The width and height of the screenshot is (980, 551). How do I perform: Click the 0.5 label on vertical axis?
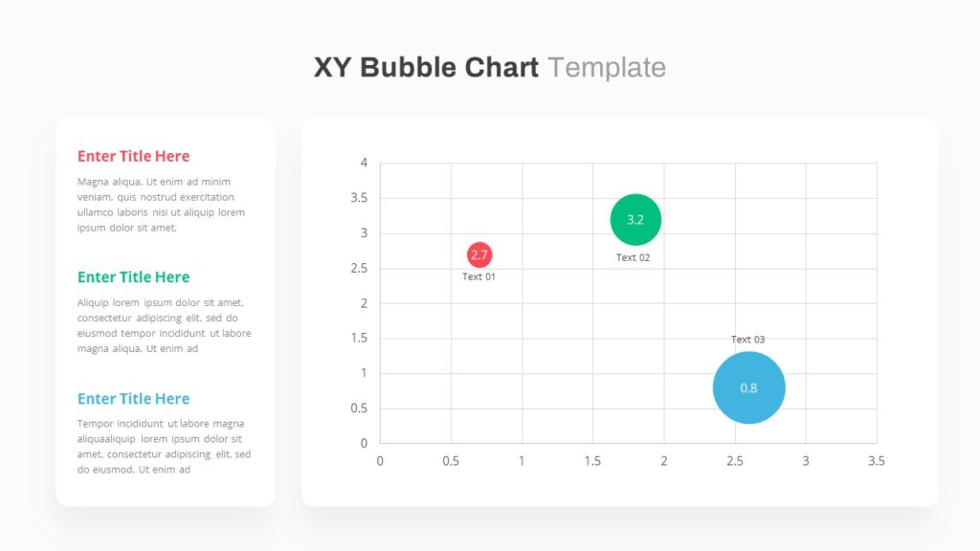[x=359, y=408]
